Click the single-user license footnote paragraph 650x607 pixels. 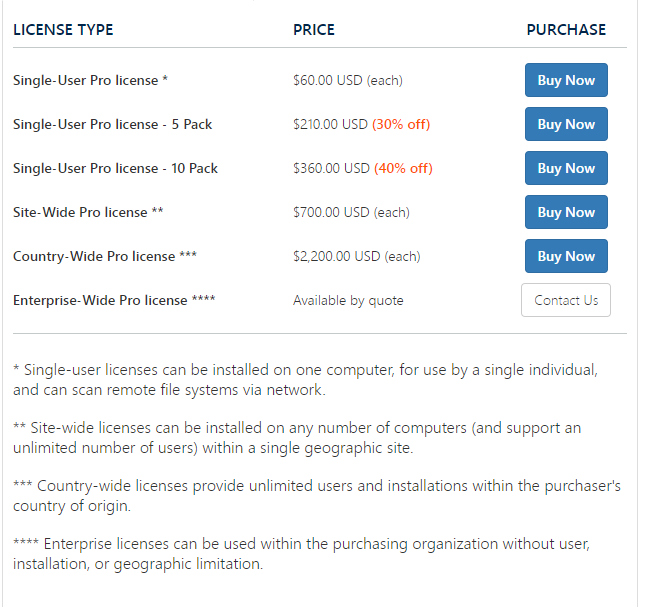[306, 379]
